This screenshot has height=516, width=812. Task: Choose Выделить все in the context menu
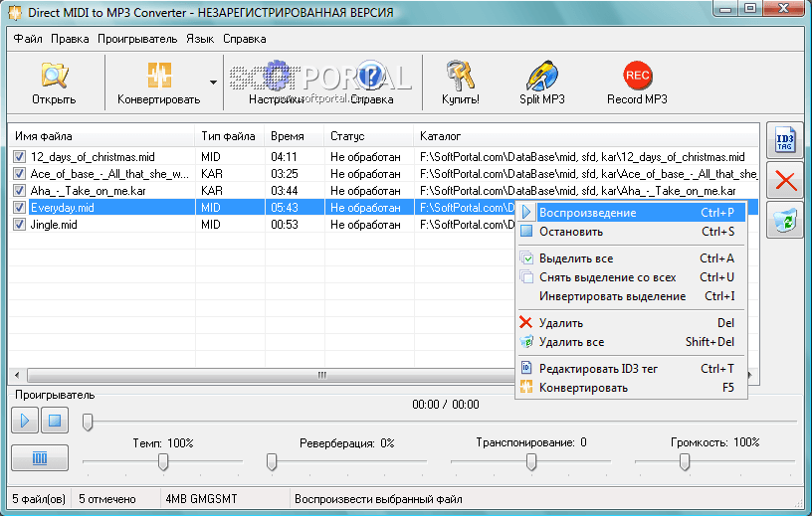coord(631,258)
